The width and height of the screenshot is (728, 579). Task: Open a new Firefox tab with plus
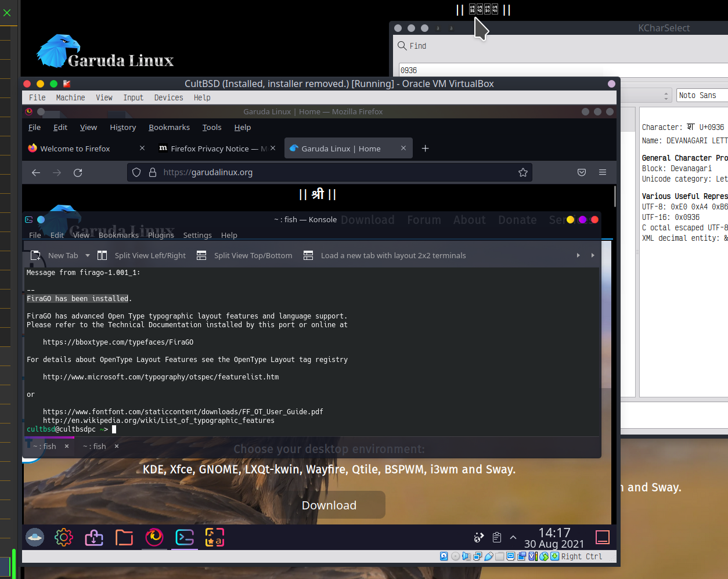point(425,149)
